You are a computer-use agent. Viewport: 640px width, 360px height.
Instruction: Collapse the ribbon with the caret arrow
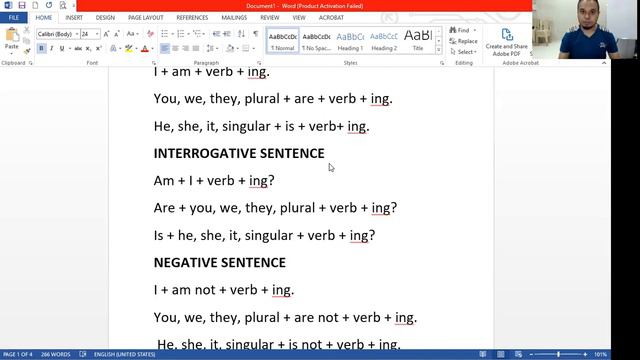604,63
